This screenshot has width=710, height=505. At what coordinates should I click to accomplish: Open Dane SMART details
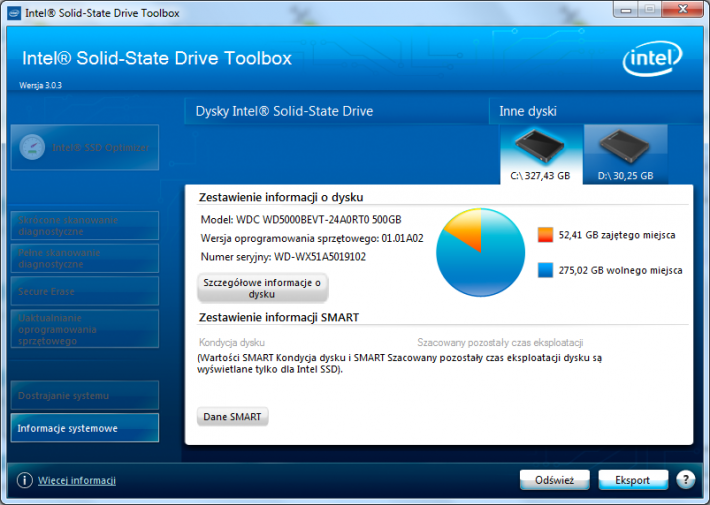coord(232,417)
